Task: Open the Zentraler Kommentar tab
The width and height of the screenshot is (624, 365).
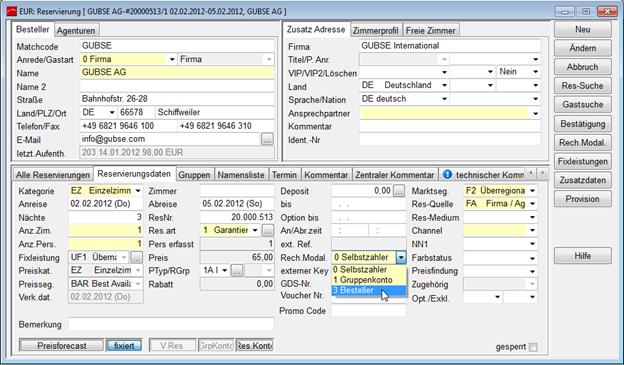Action: tap(394, 175)
